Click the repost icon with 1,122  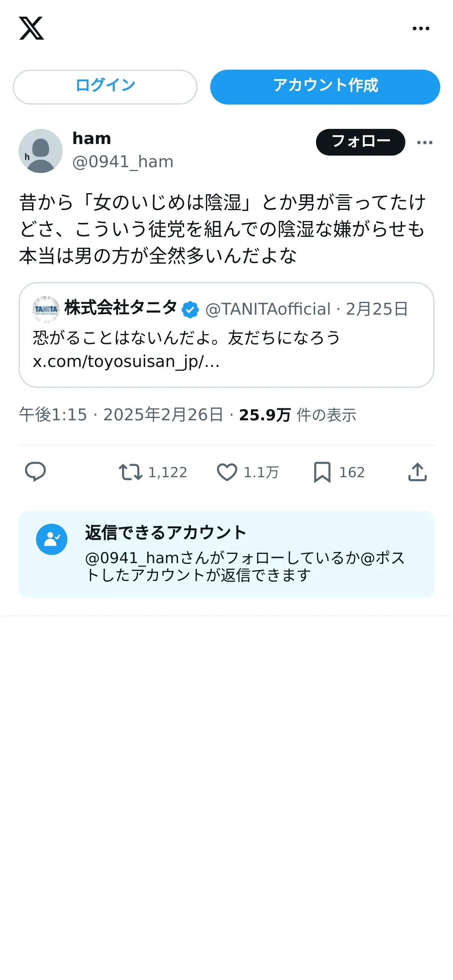pyautogui.click(x=130, y=472)
